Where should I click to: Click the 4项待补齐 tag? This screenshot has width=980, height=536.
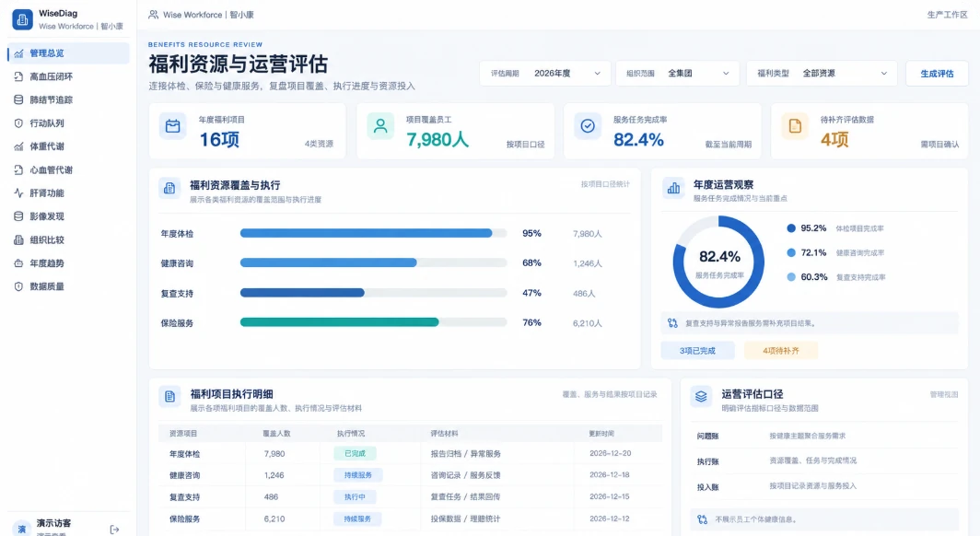(781, 351)
